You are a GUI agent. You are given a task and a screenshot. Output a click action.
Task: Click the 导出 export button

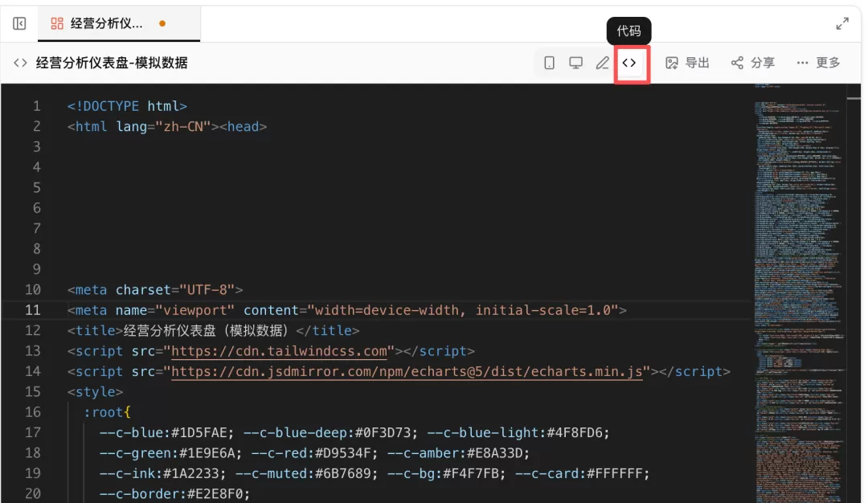(x=687, y=63)
